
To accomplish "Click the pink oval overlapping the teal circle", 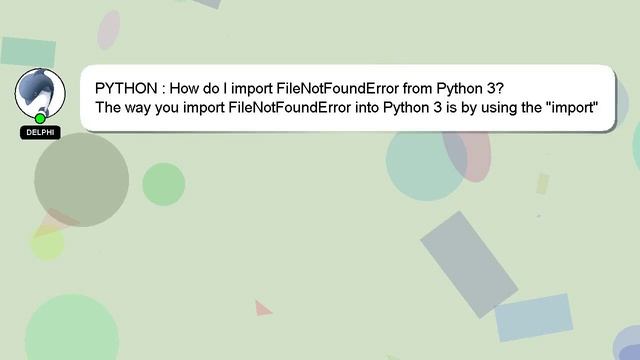I will point(468,156).
